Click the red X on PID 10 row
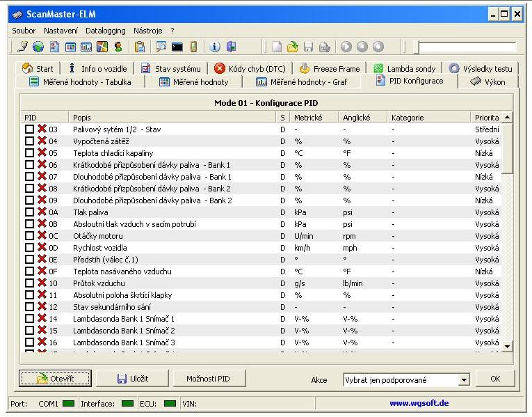 point(42,283)
